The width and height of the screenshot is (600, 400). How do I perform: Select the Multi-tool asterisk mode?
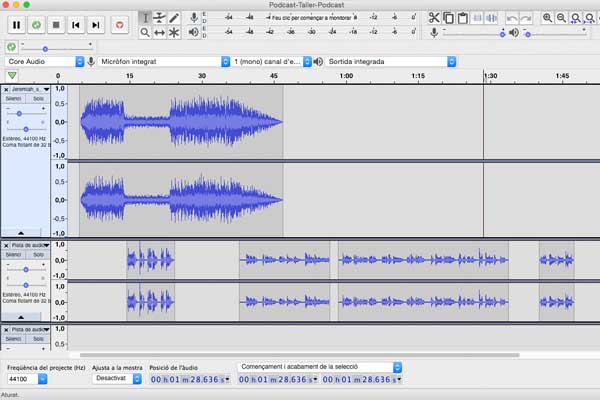tap(174, 33)
